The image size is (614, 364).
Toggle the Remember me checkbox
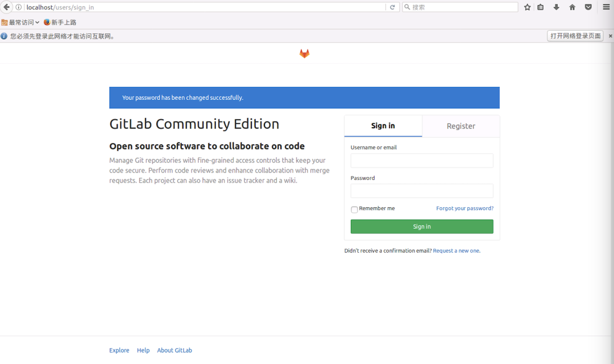pyautogui.click(x=354, y=210)
